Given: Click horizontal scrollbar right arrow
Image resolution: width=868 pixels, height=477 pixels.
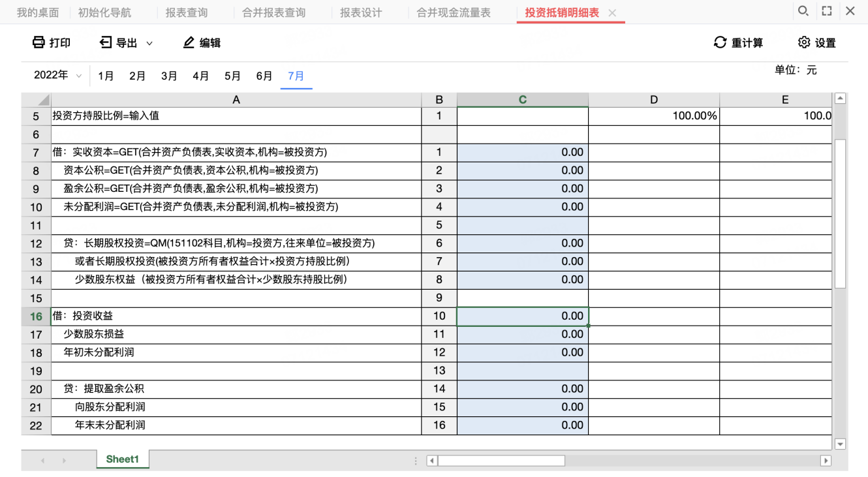Looking at the screenshot, I should click(826, 461).
